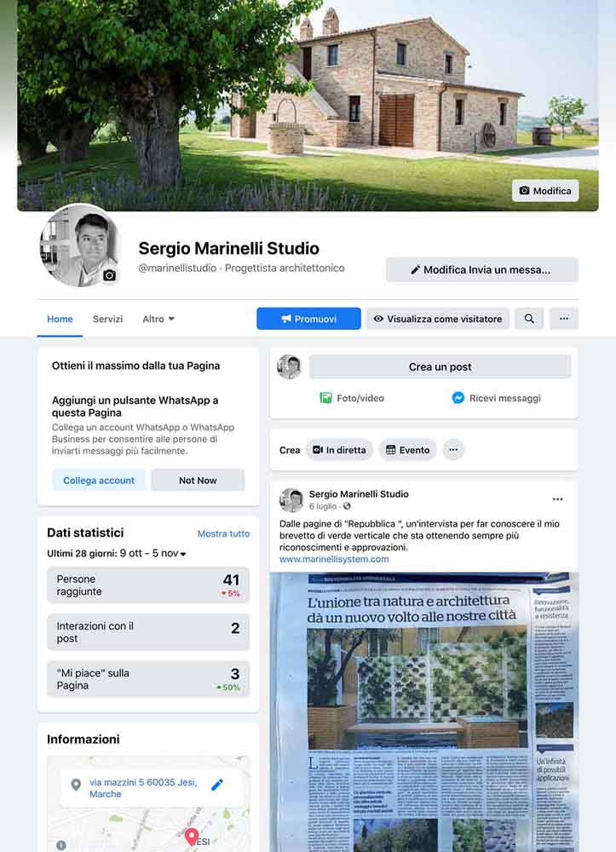This screenshot has width=616, height=852.
Task: Click the more create options ellipsis
Action: (453, 450)
